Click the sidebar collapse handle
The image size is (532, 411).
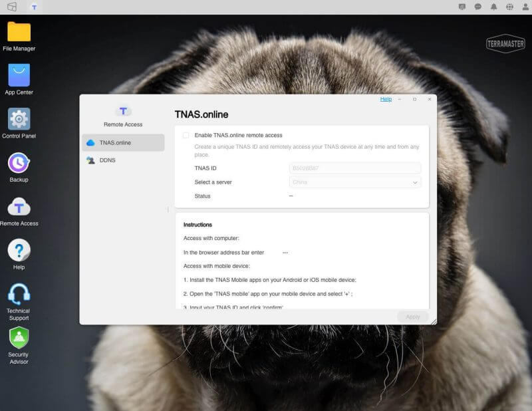click(168, 209)
